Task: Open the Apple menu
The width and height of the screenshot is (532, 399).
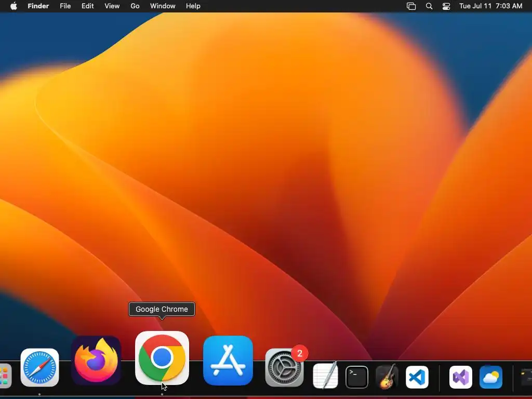Action: (14, 6)
